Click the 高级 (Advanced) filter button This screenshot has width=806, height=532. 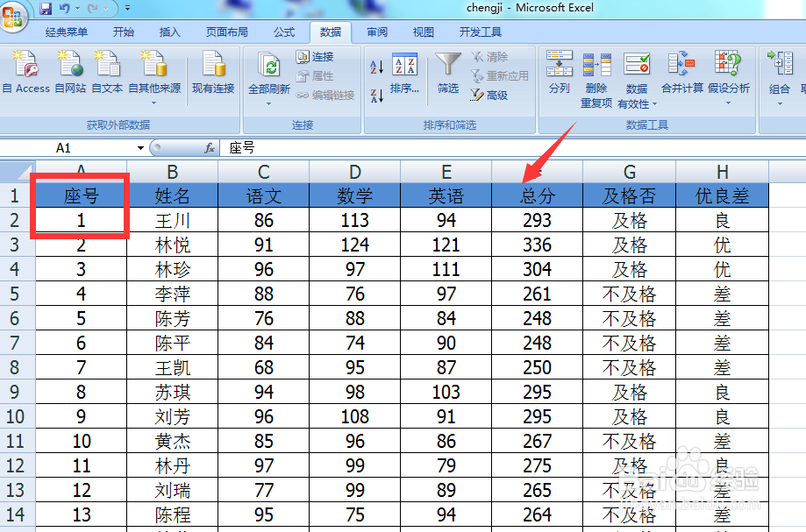pos(488,96)
